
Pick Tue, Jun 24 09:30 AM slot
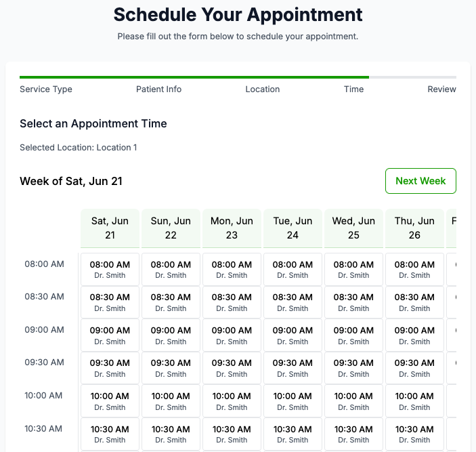click(293, 368)
